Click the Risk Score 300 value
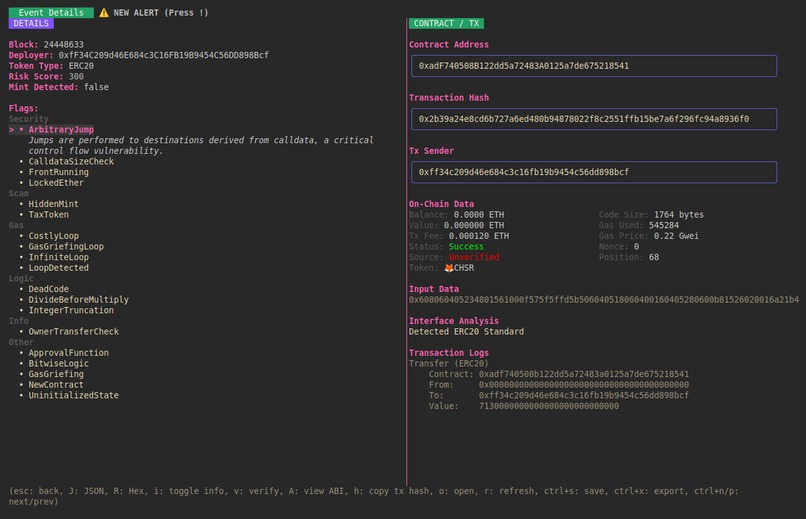 point(76,77)
